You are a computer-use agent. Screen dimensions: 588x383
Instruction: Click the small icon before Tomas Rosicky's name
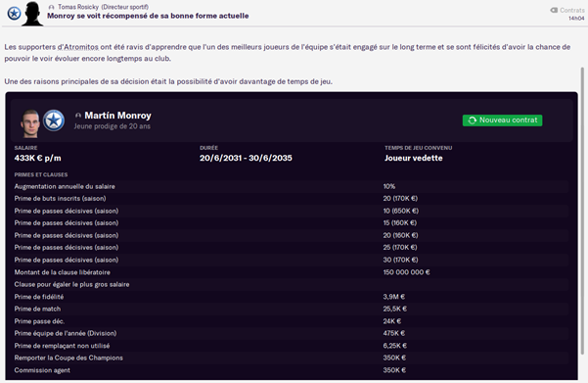pos(52,7)
